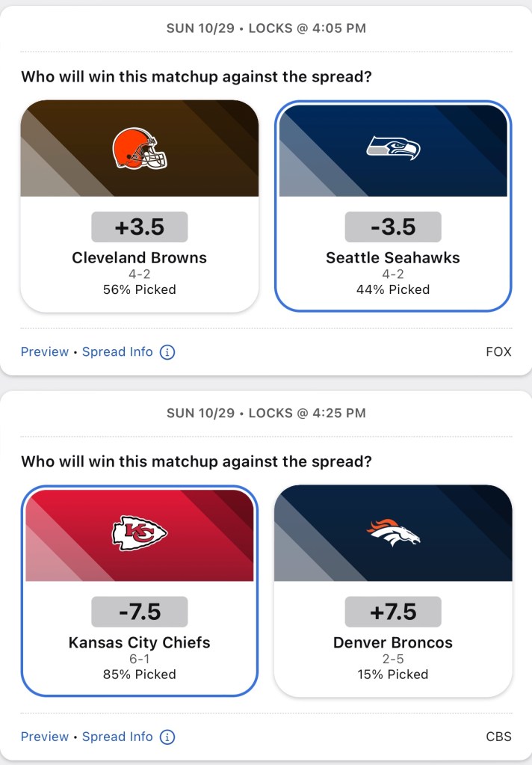
Task: Click the CBS network label
Action: click(498, 737)
